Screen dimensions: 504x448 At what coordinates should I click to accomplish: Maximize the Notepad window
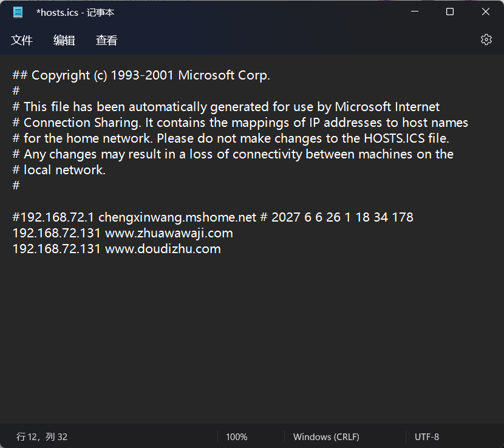coord(449,12)
